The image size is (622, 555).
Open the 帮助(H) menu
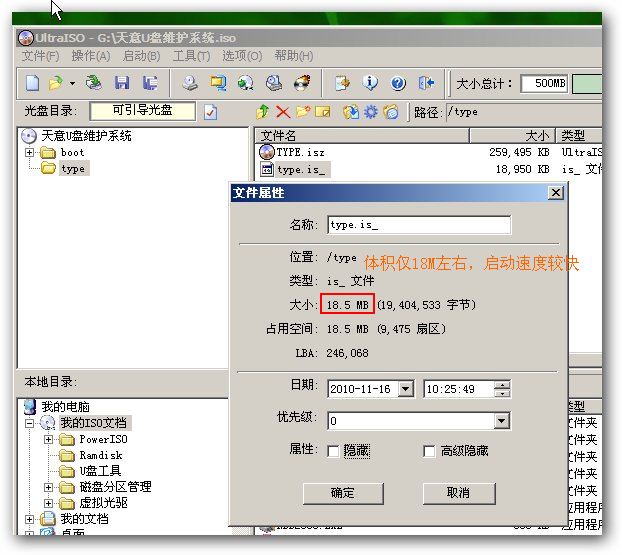coord(294,56)
